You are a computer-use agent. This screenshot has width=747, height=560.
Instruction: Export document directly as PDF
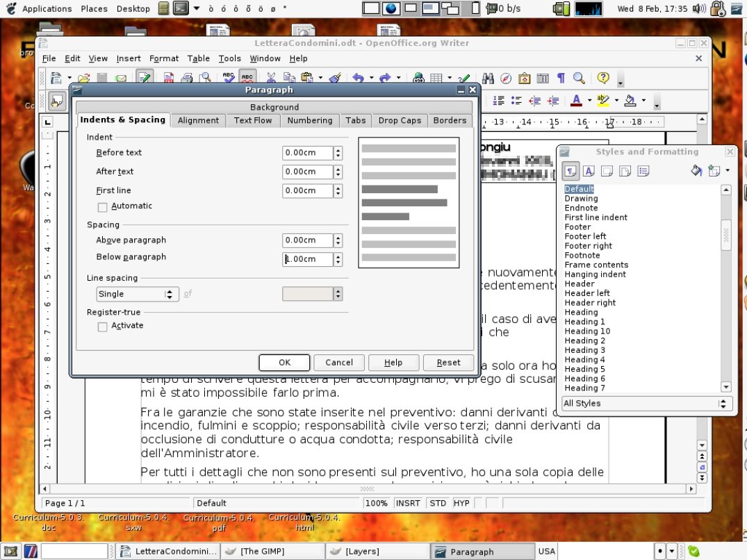(167, 78)
